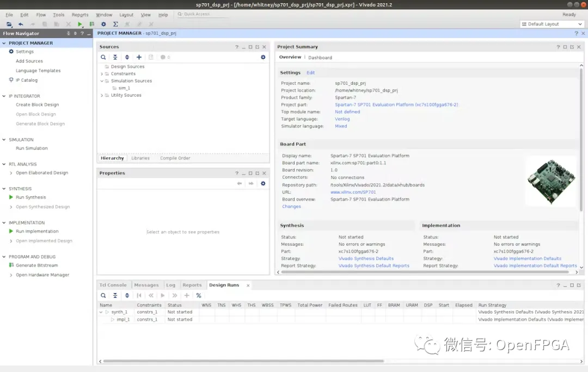Click Add Sources in Flow Navigator

click(29, 61)
